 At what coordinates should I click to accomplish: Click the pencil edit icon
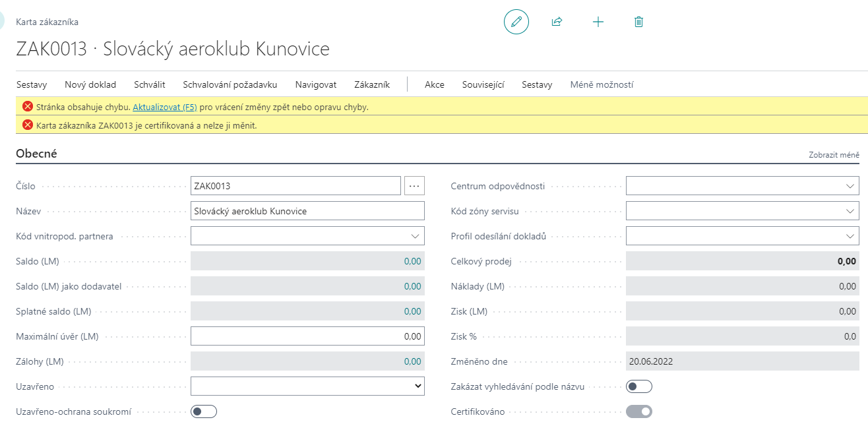click(x=516, y=22)
